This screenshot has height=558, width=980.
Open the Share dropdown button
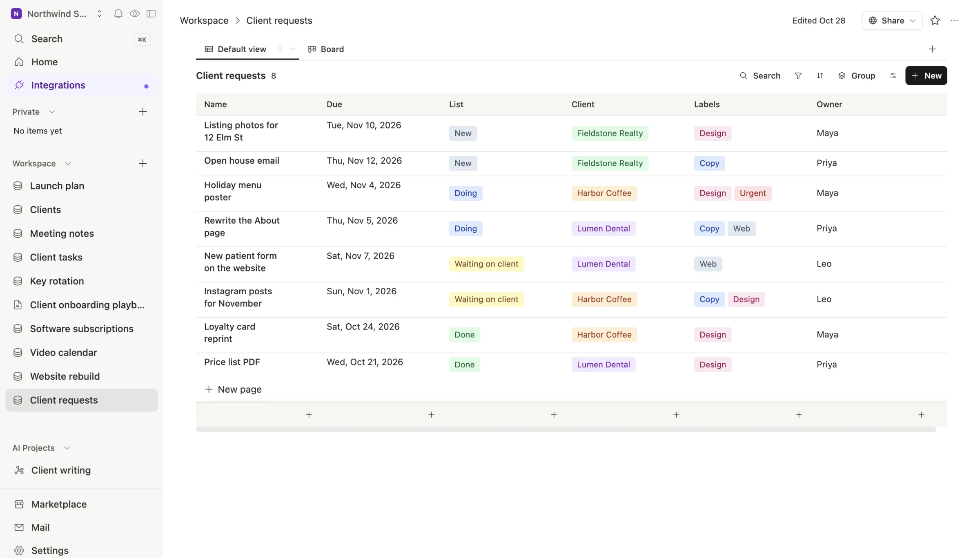[892, 21]
